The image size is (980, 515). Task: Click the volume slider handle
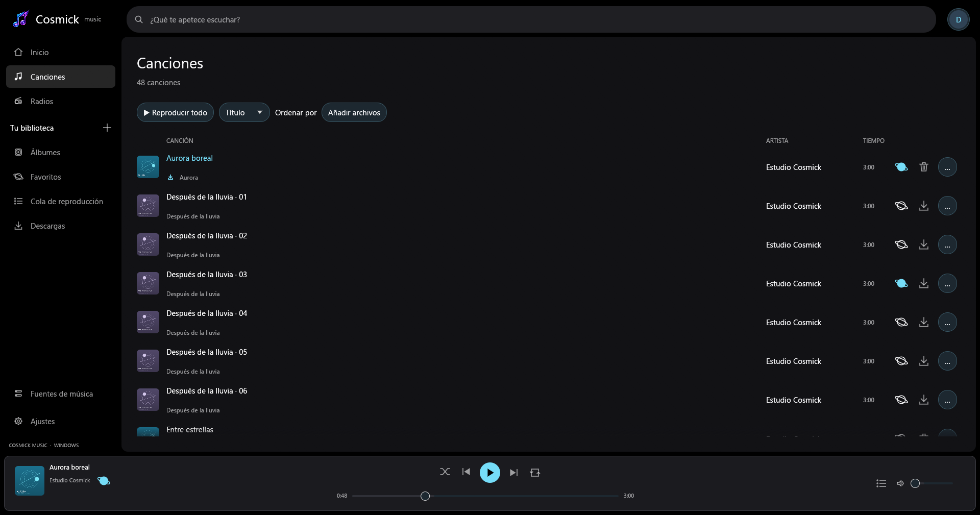tap(915, 483)
